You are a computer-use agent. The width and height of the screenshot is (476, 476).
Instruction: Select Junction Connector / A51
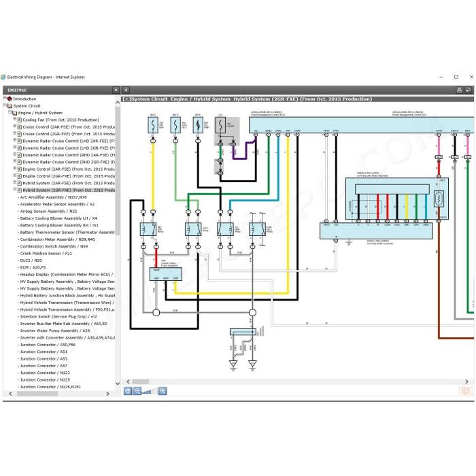coord(44,352)
